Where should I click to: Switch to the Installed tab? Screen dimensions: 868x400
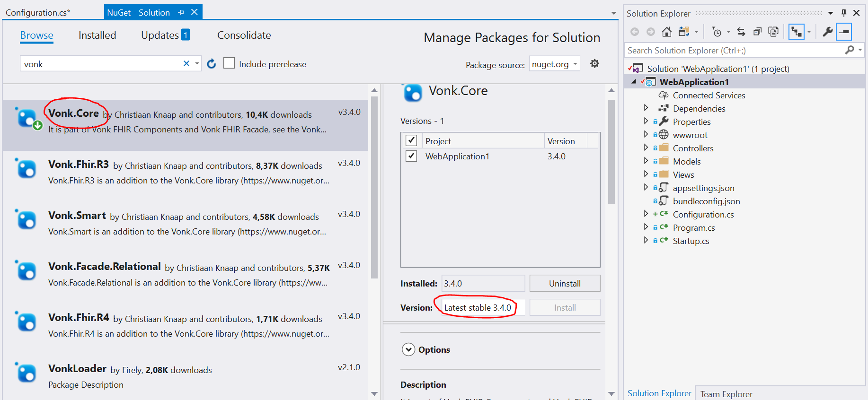[97, 35]
